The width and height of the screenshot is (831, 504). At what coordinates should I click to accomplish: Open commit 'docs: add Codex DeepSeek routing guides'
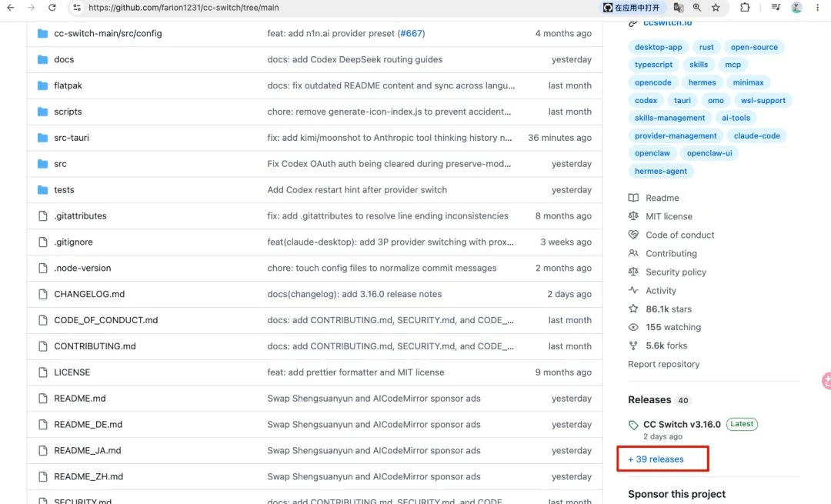click(355, 59)
